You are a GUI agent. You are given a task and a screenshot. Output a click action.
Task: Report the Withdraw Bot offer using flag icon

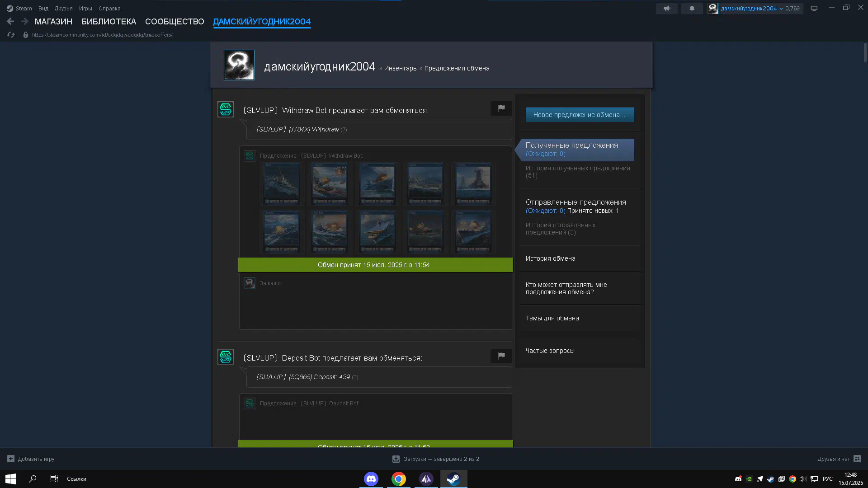pos(501,108)
